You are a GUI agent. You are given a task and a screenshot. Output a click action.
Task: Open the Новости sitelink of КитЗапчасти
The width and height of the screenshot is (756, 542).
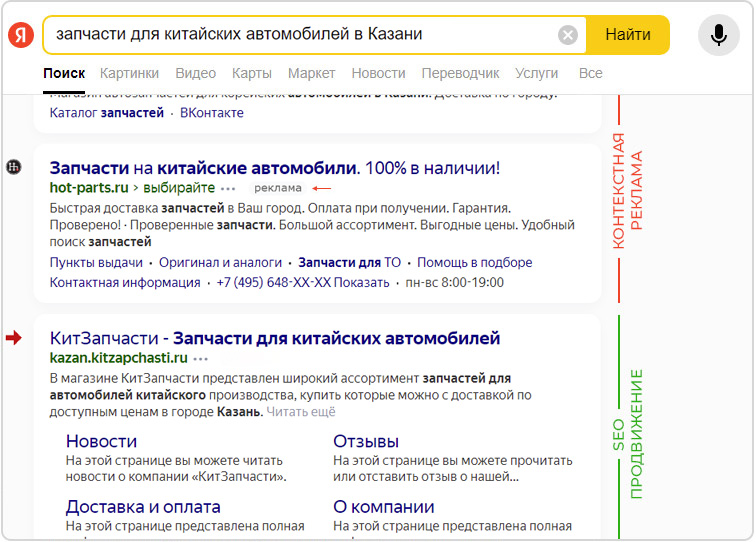click(101, 441)
